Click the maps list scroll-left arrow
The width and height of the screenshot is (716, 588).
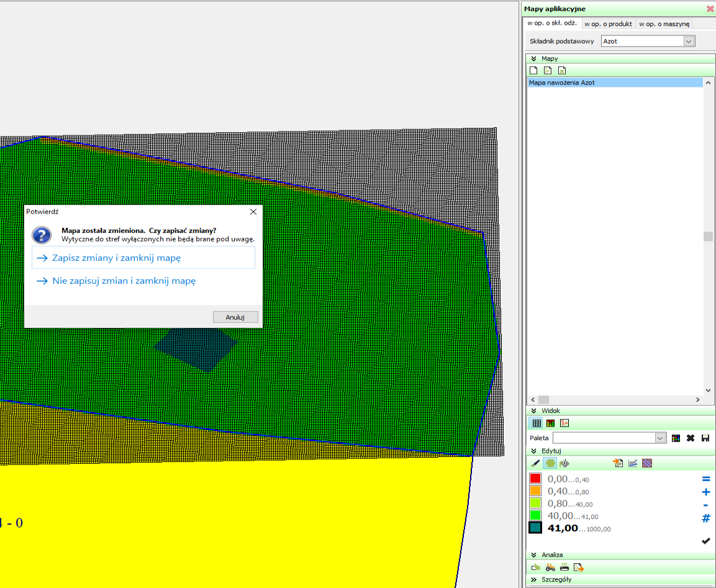coord(532,399)
